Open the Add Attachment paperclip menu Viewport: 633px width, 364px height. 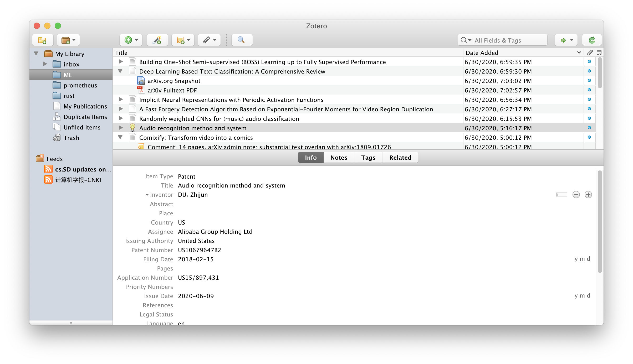(209, 40)
